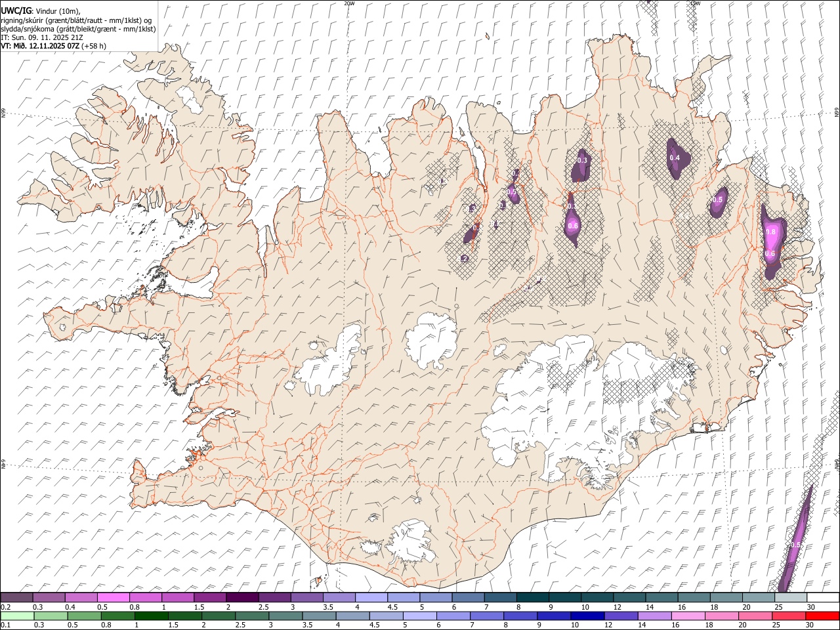This screenshot has height=630, width=840.
Task: Click the pink 18 swatch in lower rain legend
Action: [721, 616]
